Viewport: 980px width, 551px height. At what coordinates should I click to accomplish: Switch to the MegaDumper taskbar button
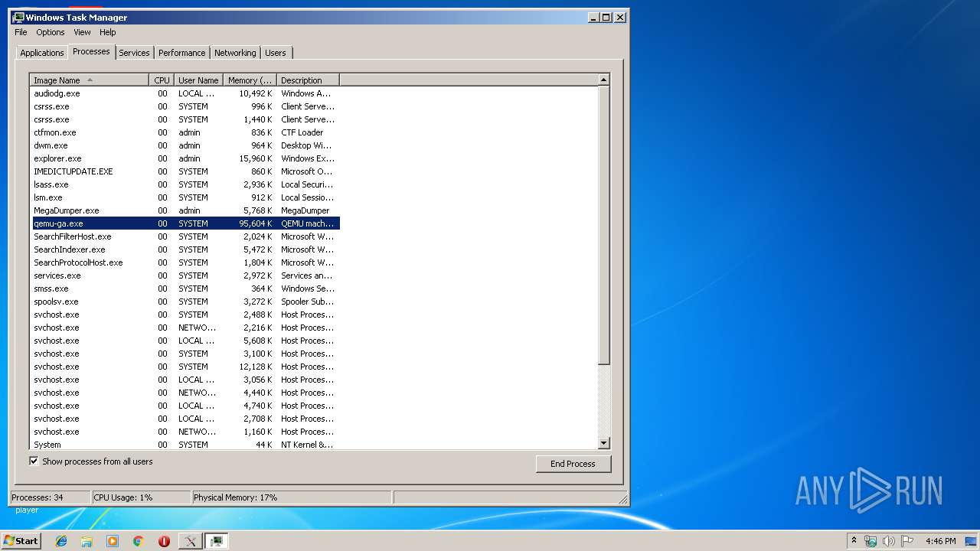190,541
